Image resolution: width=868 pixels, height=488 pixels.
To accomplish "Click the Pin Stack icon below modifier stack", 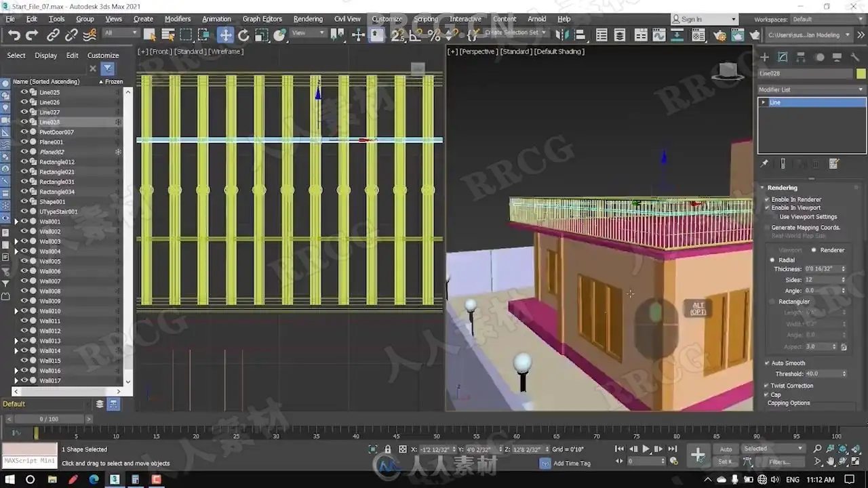I will point(764,163).
